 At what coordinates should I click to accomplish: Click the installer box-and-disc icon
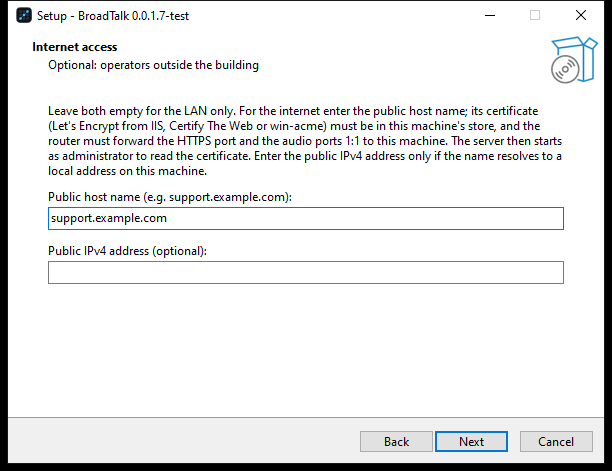coord(574,60)
